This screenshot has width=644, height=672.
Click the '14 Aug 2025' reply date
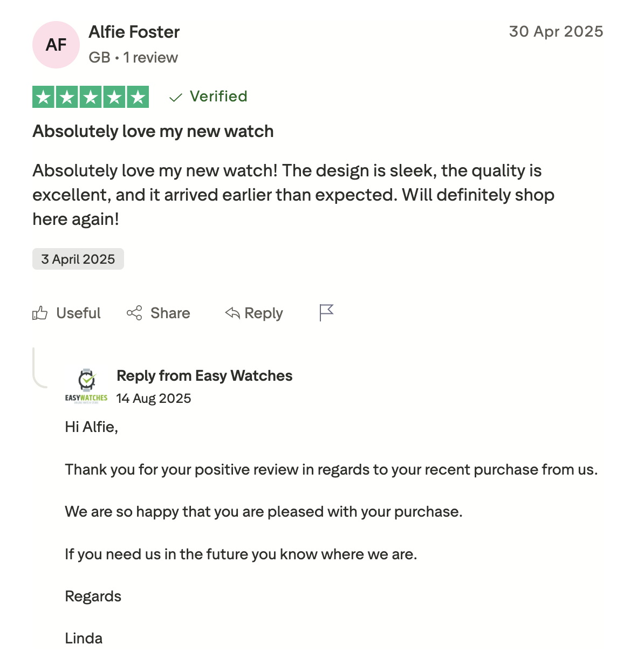click(154, 398)
